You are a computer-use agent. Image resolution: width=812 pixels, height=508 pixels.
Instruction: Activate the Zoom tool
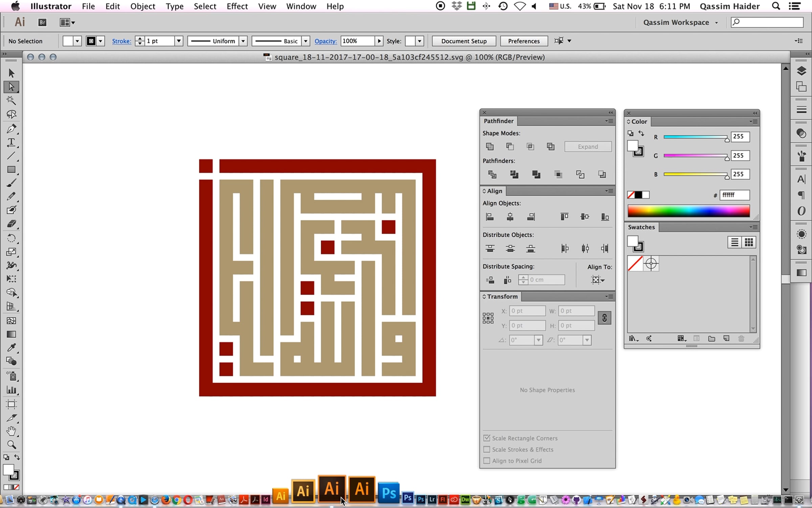click(11, 445)
